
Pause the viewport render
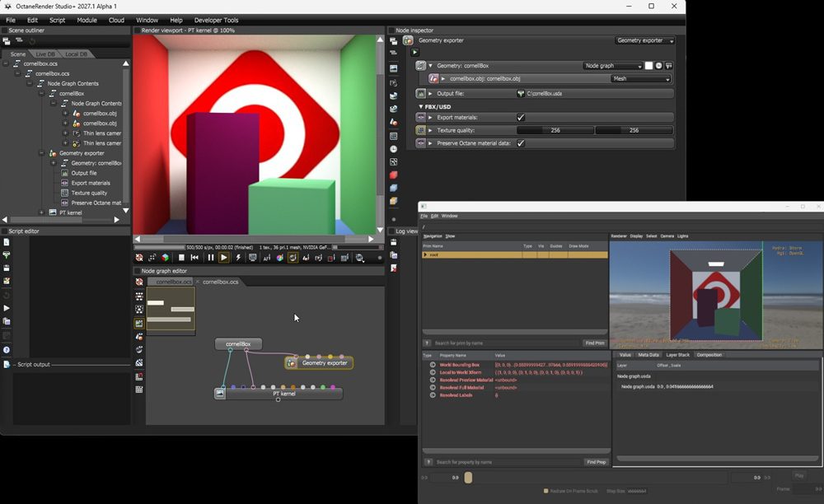tap(210, 257)
